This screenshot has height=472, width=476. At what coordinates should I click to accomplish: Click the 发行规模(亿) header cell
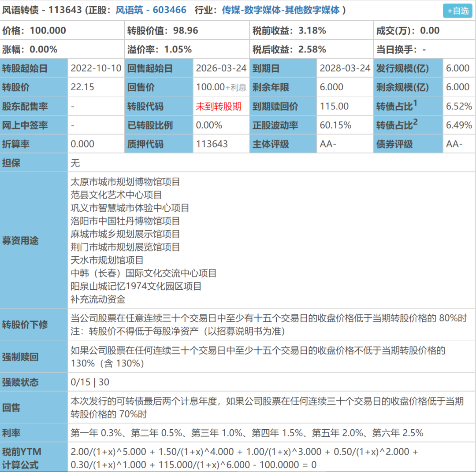[408, 68]
